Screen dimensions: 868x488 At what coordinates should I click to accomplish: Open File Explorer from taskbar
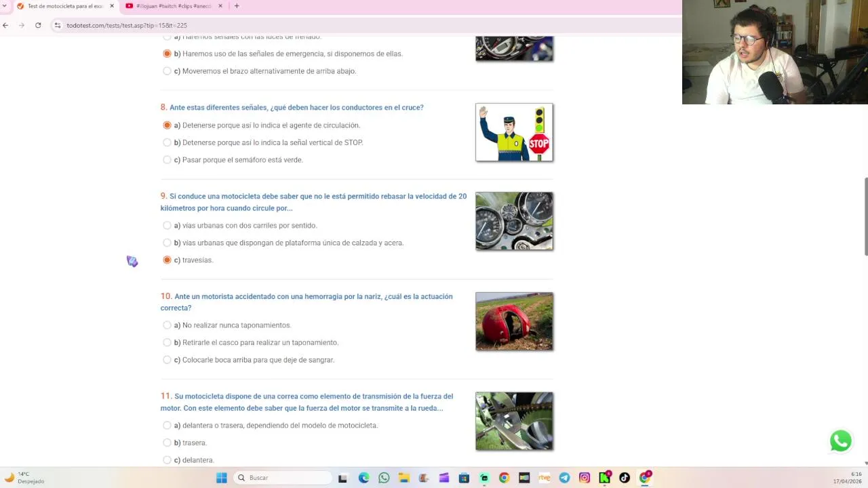click(403, 478)
